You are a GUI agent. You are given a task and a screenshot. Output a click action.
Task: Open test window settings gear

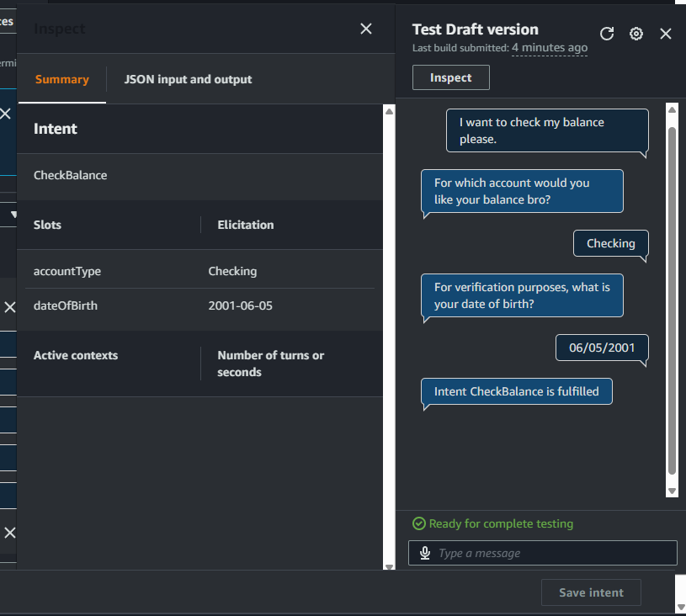click(x=636, y=34)
